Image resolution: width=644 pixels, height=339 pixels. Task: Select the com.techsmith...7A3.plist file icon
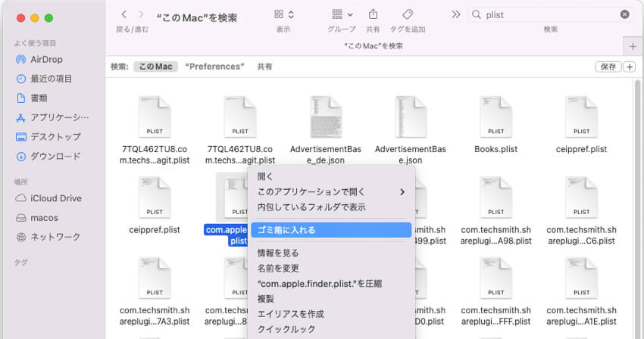(155, 278)
